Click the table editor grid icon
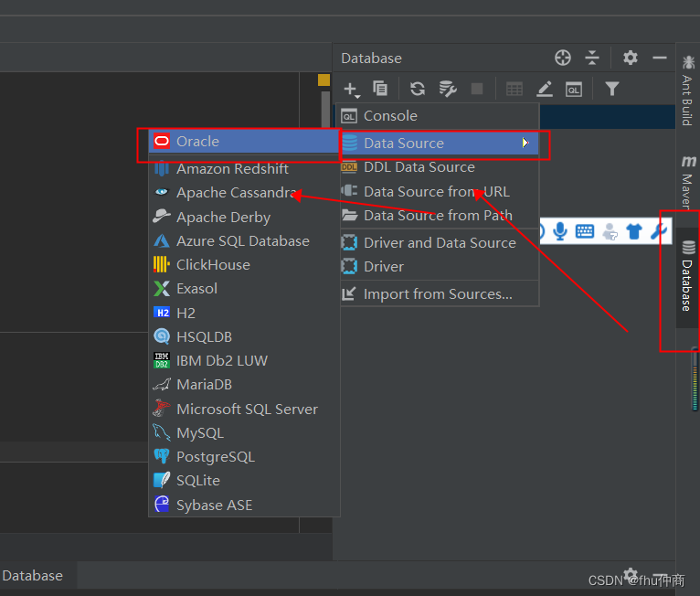 tap(514, 89)
